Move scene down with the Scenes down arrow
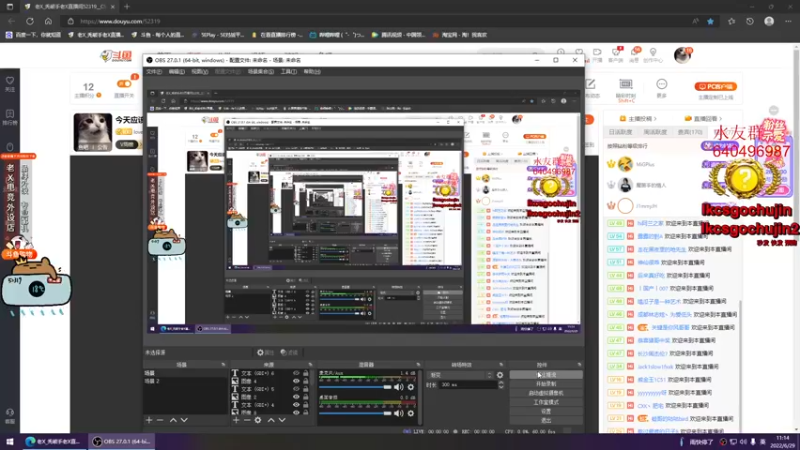Image resolution: width=800 pixels, height=450 pixels. (184, 420)
